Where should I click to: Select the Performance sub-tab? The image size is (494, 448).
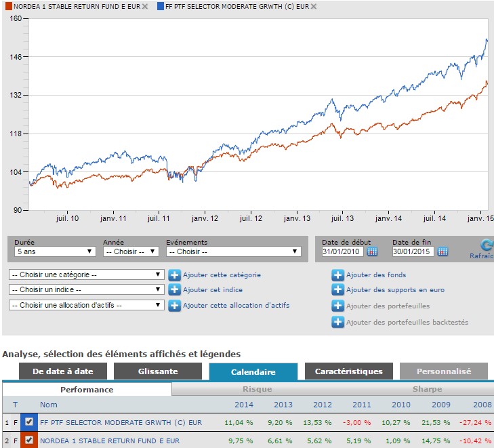pyautogui.click(x=87, y=390)
